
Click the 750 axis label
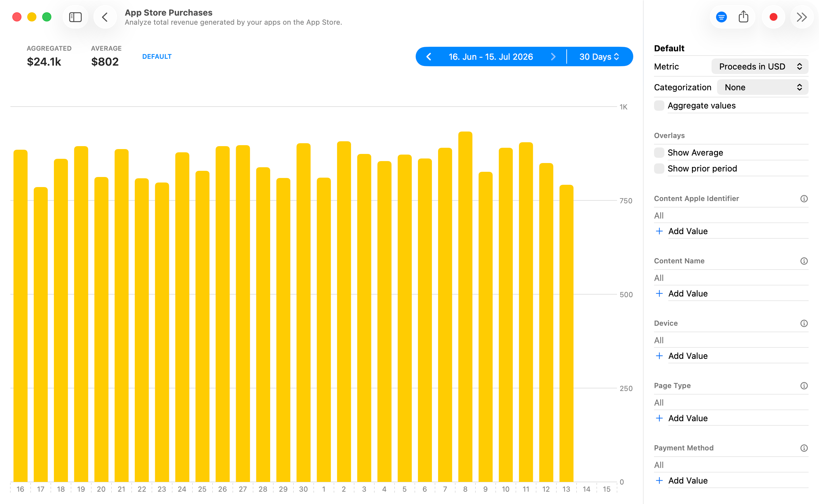626,201
